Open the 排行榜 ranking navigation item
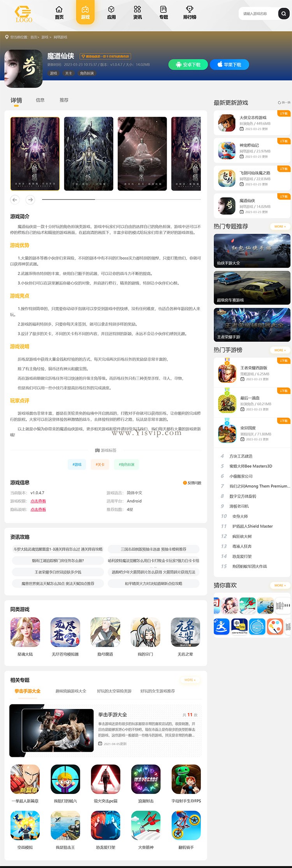292x868 pixels. [190, 13]
